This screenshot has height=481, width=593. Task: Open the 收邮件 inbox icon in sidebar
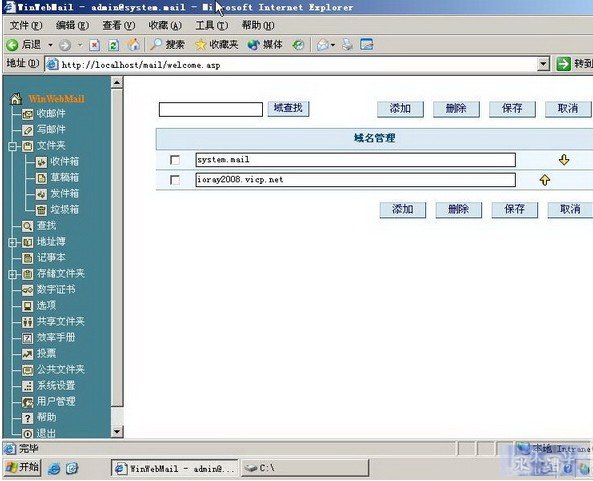tap(28, 114)
